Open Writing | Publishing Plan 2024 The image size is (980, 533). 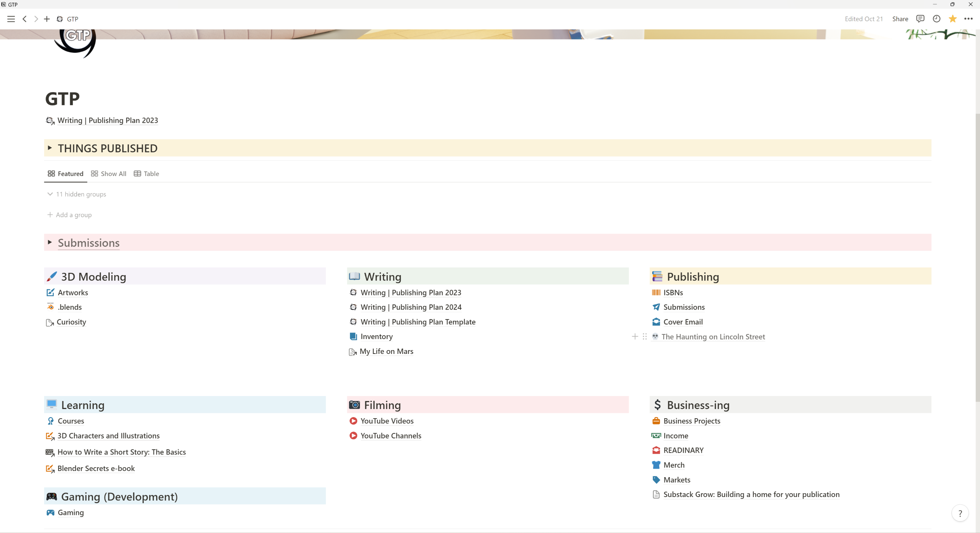click(x=411, y=307)
